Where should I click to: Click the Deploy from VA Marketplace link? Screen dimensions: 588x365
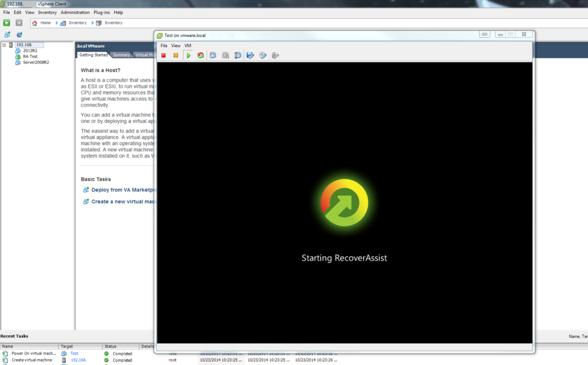pos(124,189)
